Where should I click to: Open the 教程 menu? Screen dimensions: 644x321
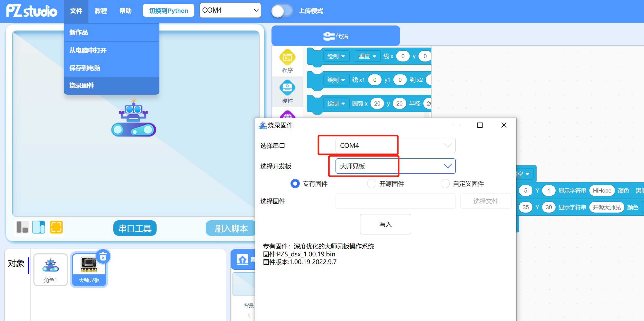click(x=101, y=11)
